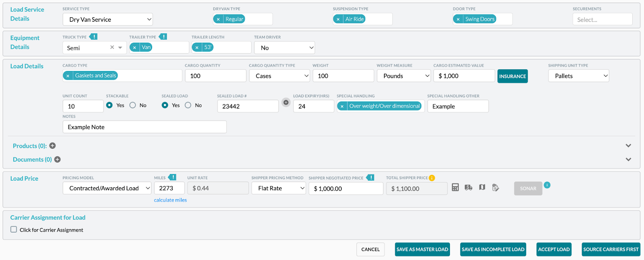Click the Special Handling Other field
The image size is (644, 260).
tap(458, 106)
